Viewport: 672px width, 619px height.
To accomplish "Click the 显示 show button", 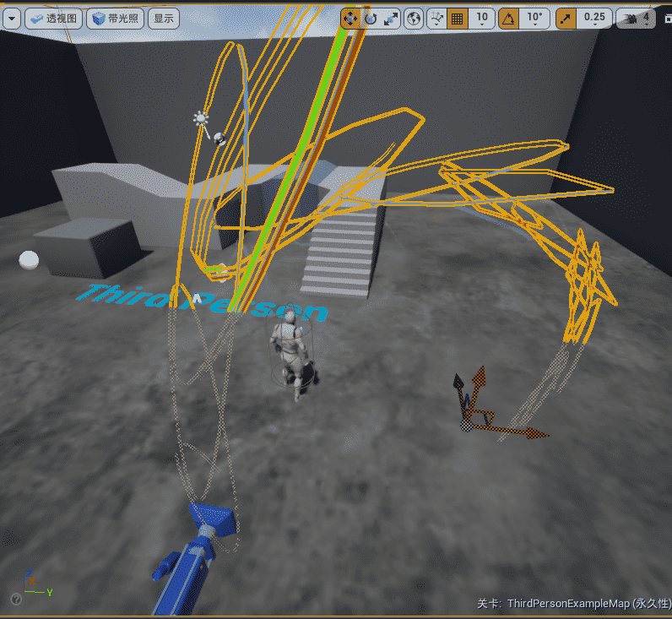I will pos(164,18).
